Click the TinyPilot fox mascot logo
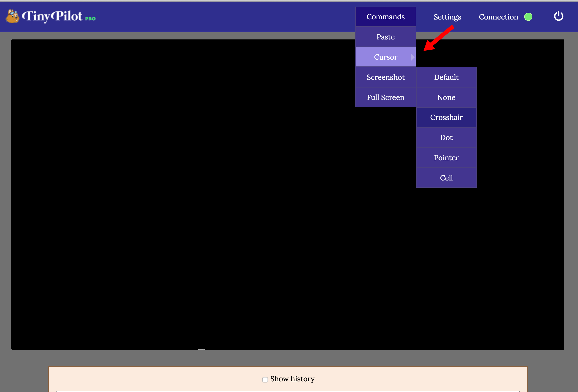This screenshot has height=392, width=578. 13,16
